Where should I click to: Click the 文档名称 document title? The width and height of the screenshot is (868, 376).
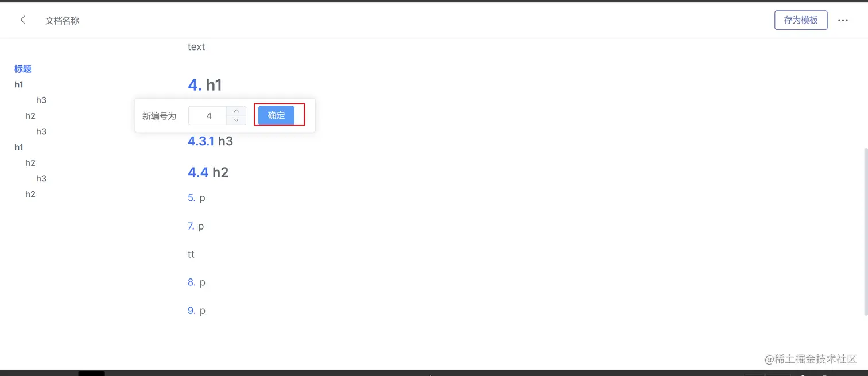(x=62, y=21)
